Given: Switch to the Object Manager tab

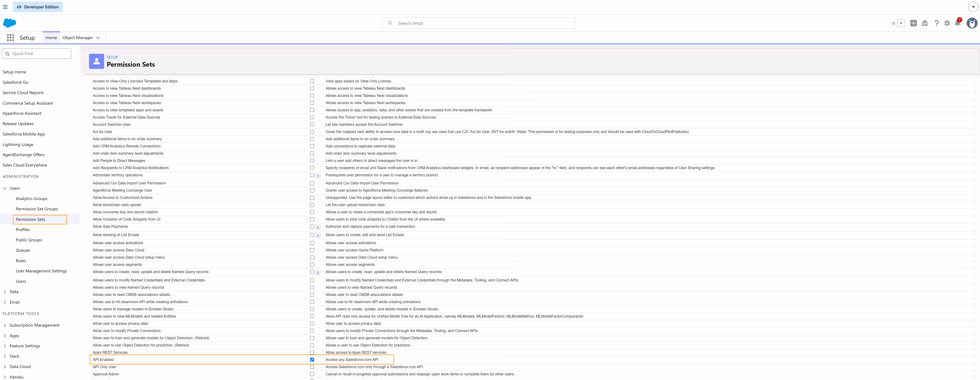Looking at the screenshot, I should pos(78,38).
